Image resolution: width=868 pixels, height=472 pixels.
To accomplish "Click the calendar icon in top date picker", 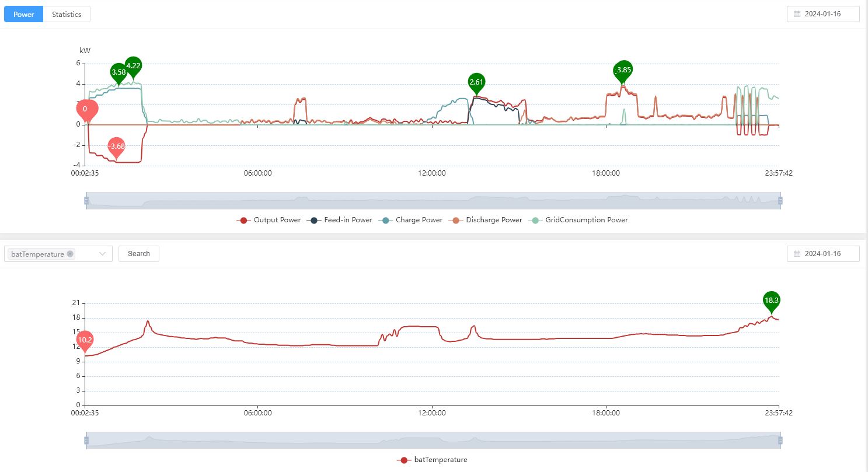I will click(x=797, y=14).
